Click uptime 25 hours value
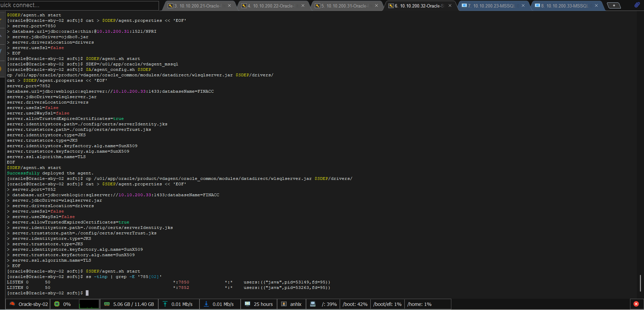Viewport: 644px width, 310px height. click(263, 304)
